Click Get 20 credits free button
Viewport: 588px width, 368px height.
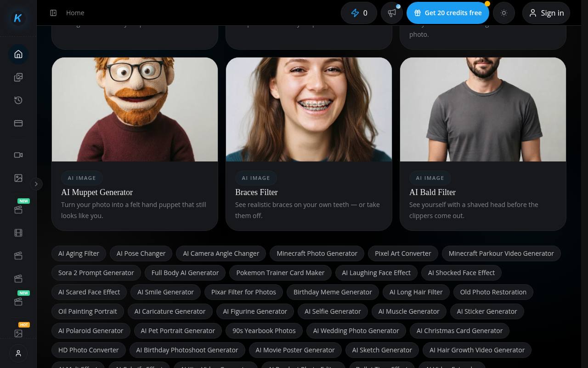click(448, 13)
